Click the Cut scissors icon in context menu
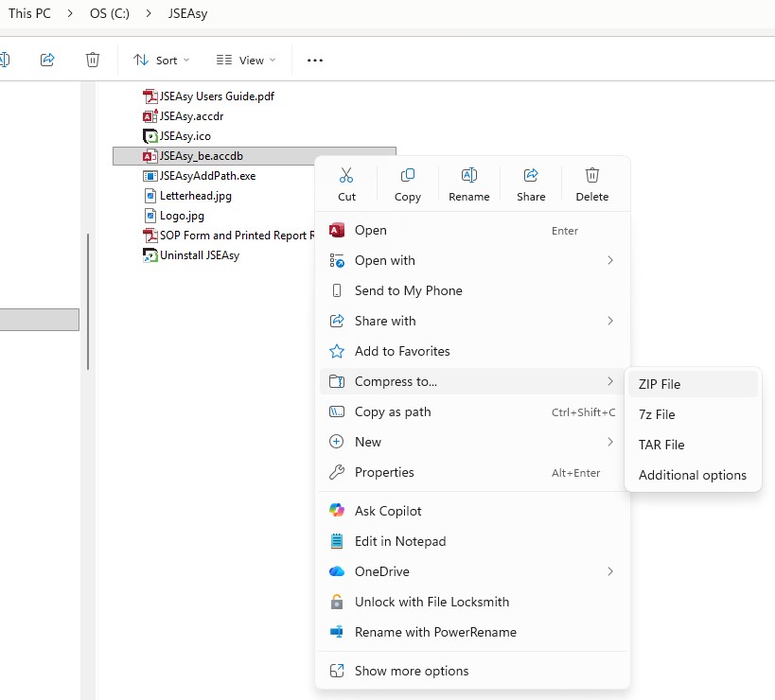This screenshot has height=700, width=775. tap(346, 175)
